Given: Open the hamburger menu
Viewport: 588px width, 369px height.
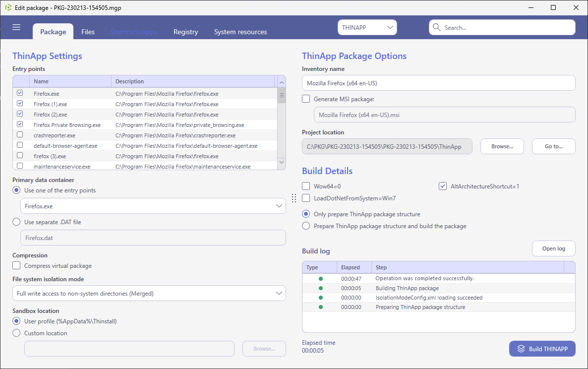Looking at the screenshot, I should (16, 27).
